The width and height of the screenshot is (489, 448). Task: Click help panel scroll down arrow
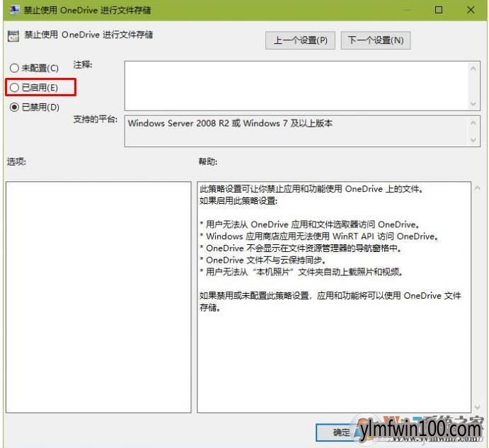(478, 407)
